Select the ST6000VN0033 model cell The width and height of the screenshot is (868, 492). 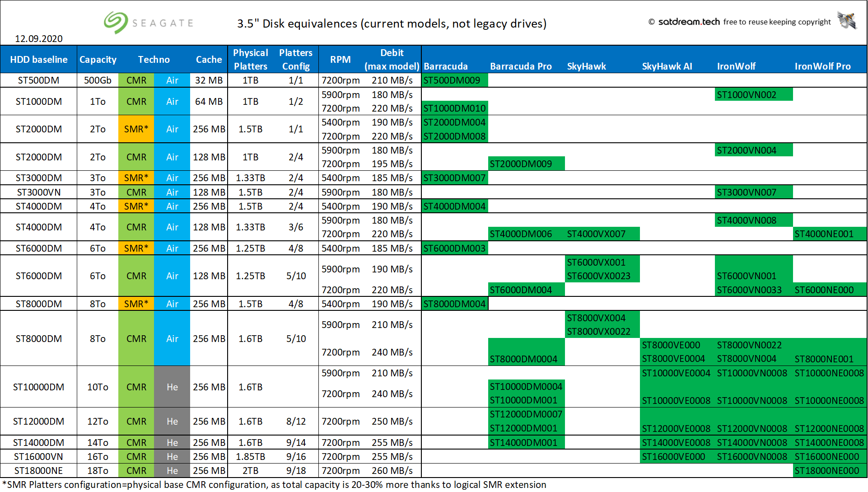(x=754, y=290)
